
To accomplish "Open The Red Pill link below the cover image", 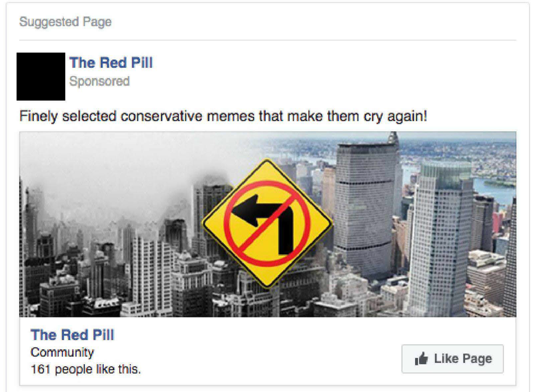I will pyautogui.click(x=73, y=335).
